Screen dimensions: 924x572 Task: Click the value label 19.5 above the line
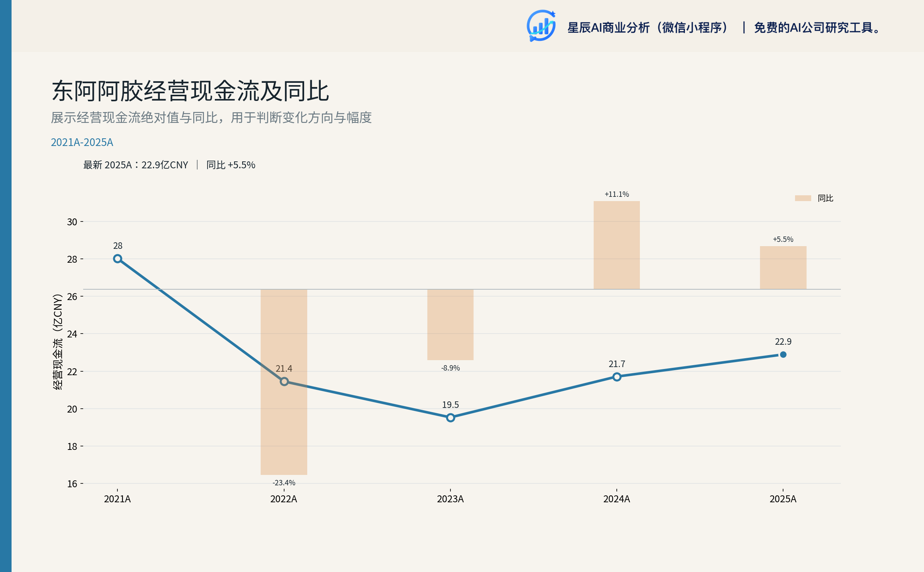(450, 405)
